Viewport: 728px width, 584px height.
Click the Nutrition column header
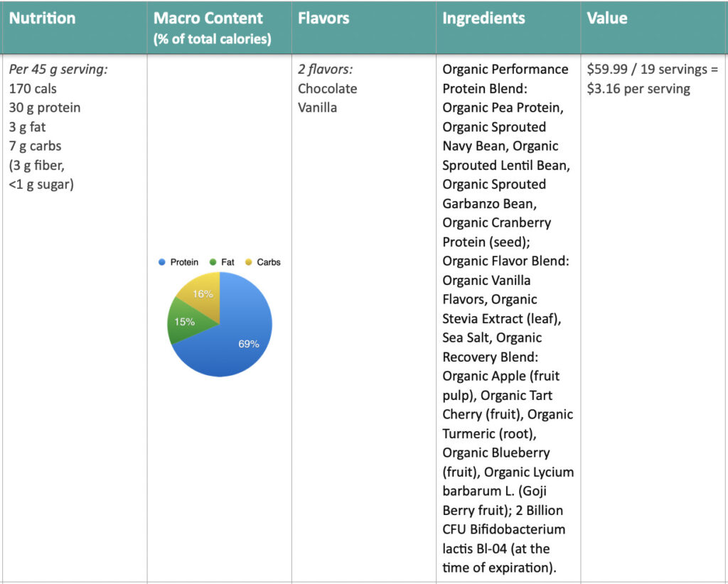coord(42,18)
